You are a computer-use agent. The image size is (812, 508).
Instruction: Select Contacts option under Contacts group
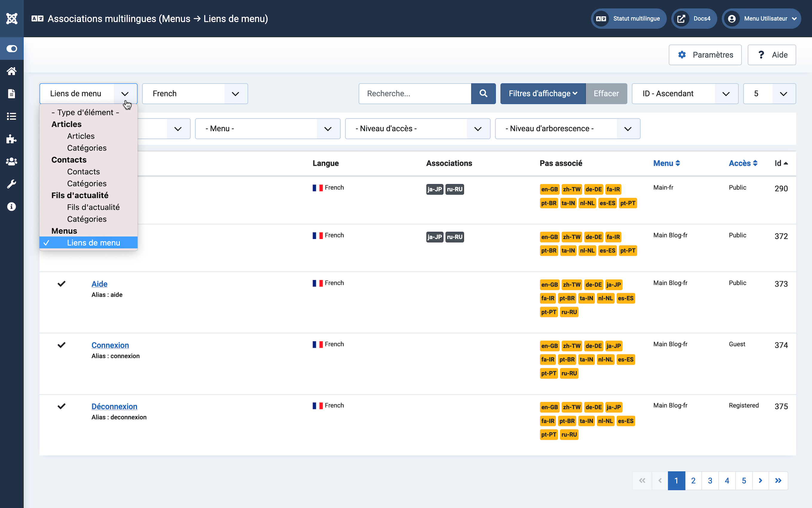[89, 172]
